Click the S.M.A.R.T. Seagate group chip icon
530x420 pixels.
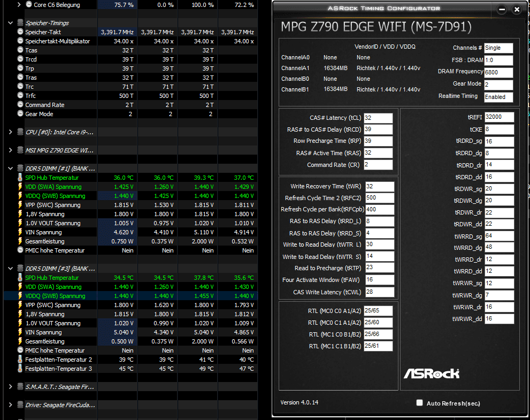(20, 386)
